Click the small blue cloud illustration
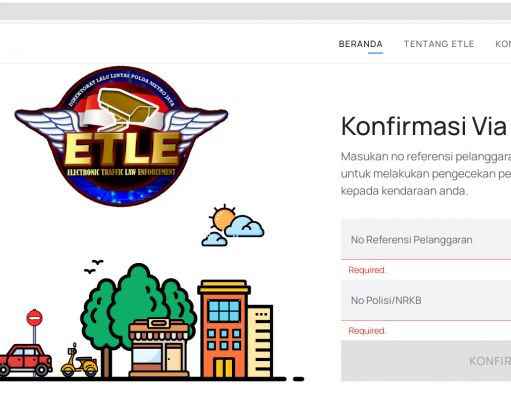The image size is (511, 400). (x=214, y=239)
